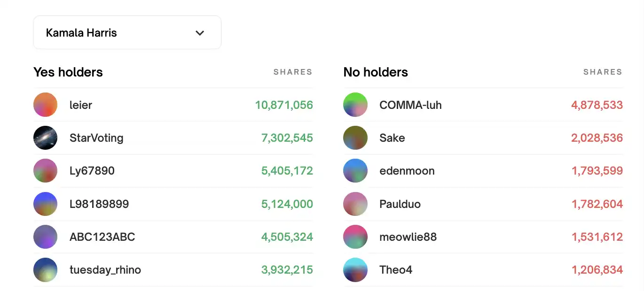Click leier's avatar icon

click(45, 105)
